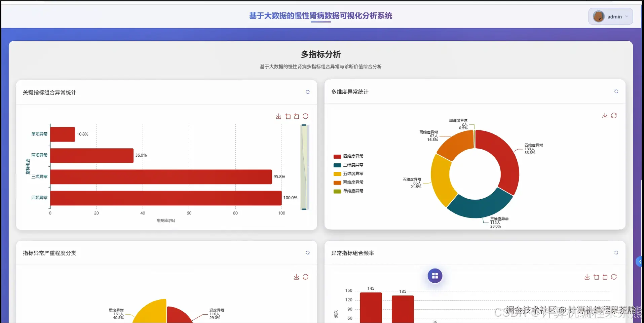Select the 基于大数据的慢性肾病数据可视化分析系统 header tab
The width and height of the screenshot is (644, 323).
[320, 16]
